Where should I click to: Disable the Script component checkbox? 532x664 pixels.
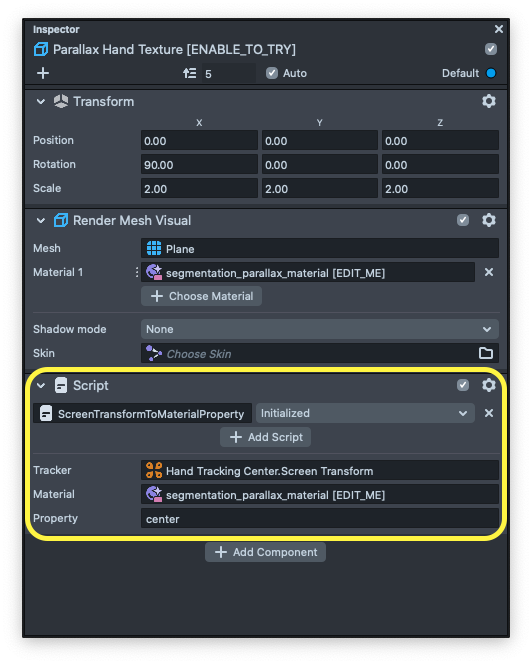pos(463,385)
